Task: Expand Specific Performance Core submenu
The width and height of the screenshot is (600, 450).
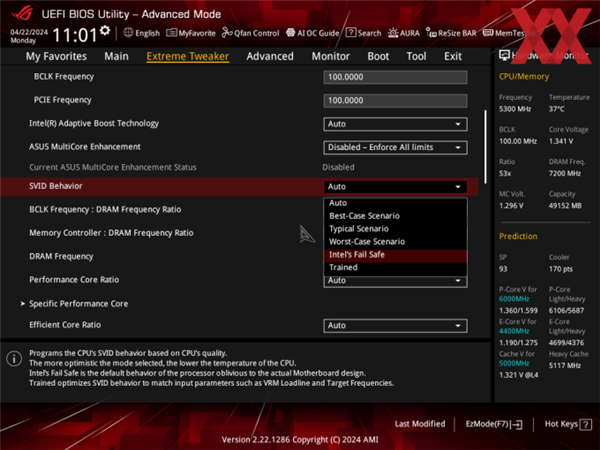Action: (x=78, y=303)
